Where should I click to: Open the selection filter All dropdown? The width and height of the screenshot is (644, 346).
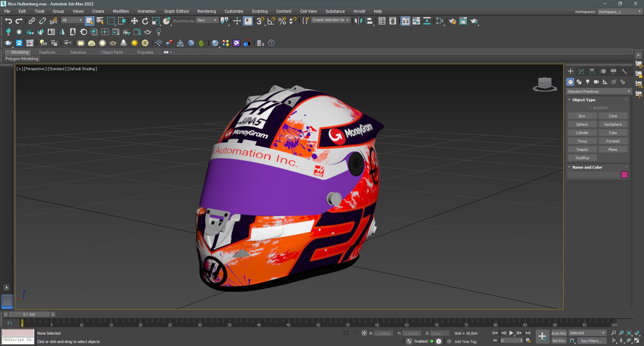point(72,20)
